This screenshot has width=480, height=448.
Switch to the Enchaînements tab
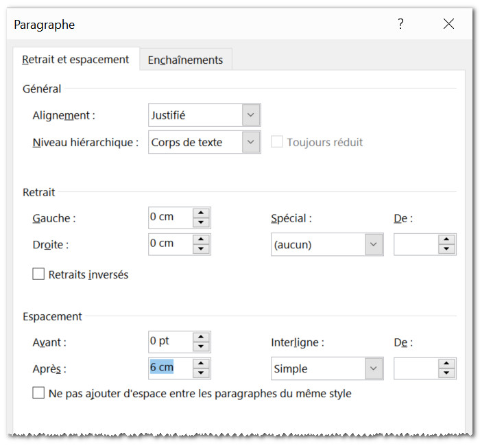[185, 60]
